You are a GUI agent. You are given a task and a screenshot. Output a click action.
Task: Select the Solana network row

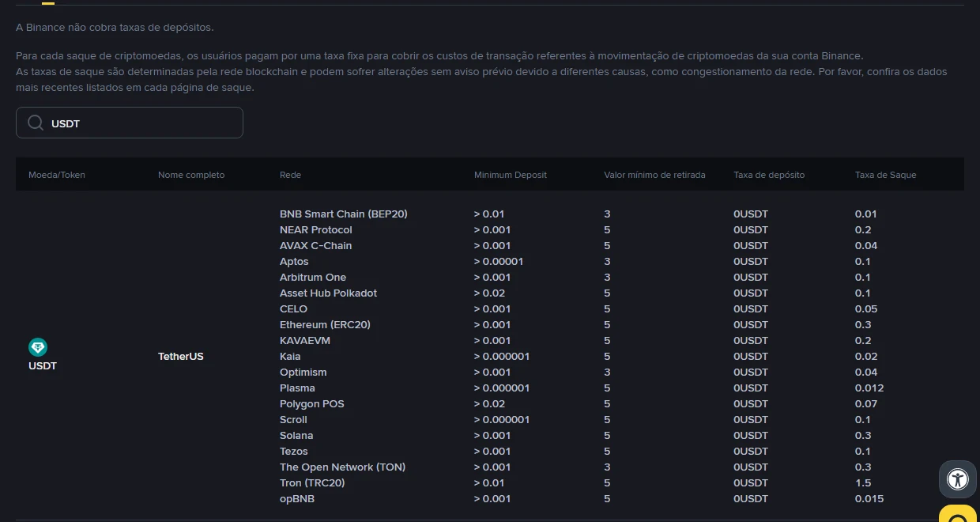[x=296, y=435]
